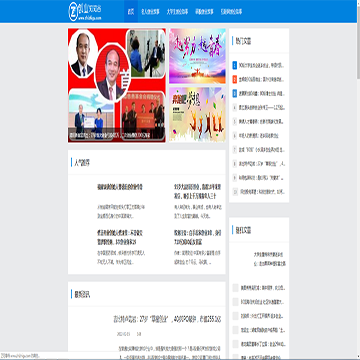Open the tenth-ranked hot article link
Image resolution: width=360 pixels, height=360 pixels.
click(262, 192)
